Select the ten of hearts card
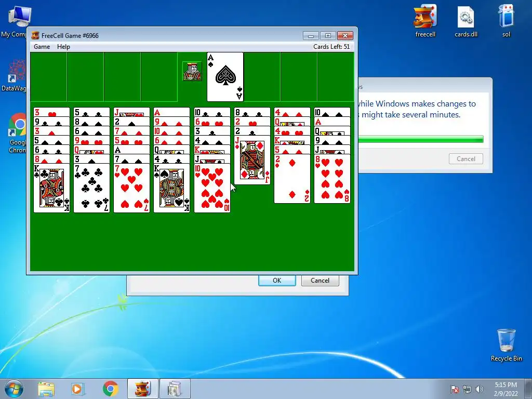This screenshot has width=532, height=399. point(212,188)
